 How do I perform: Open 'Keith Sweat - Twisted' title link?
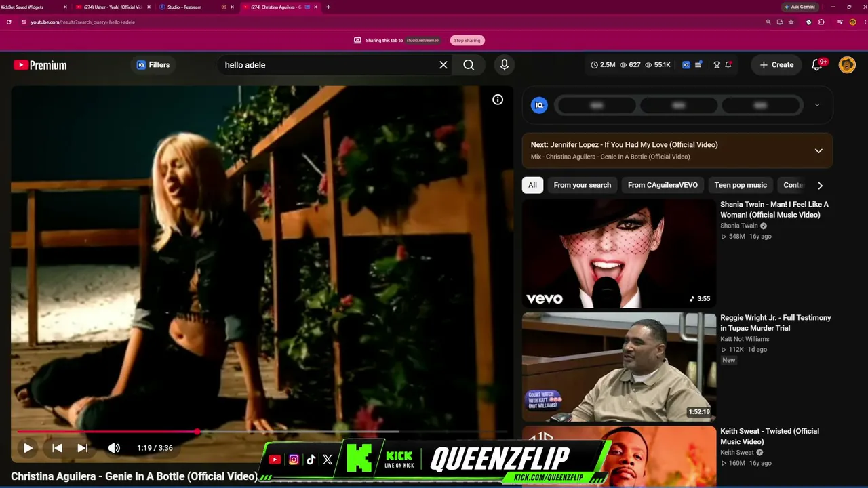click(770, 436)
